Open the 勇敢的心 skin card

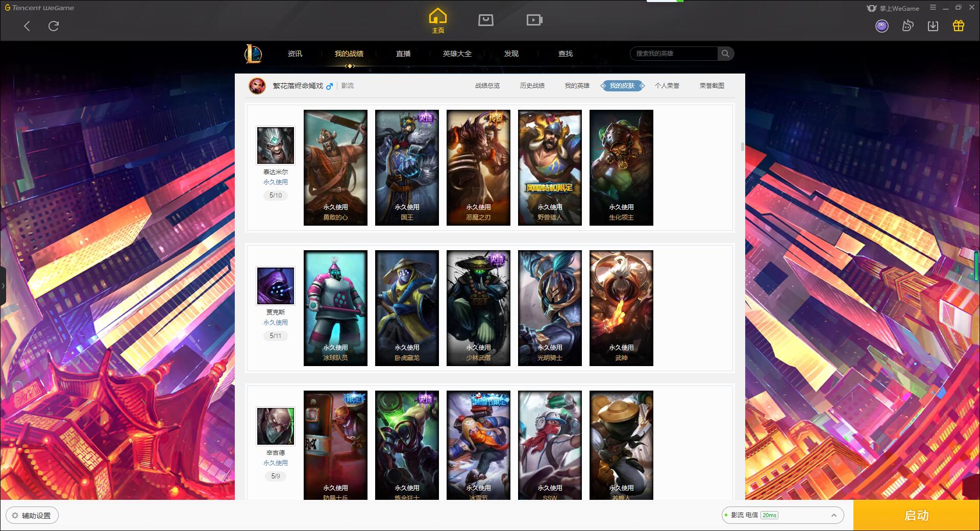[335, 167]
